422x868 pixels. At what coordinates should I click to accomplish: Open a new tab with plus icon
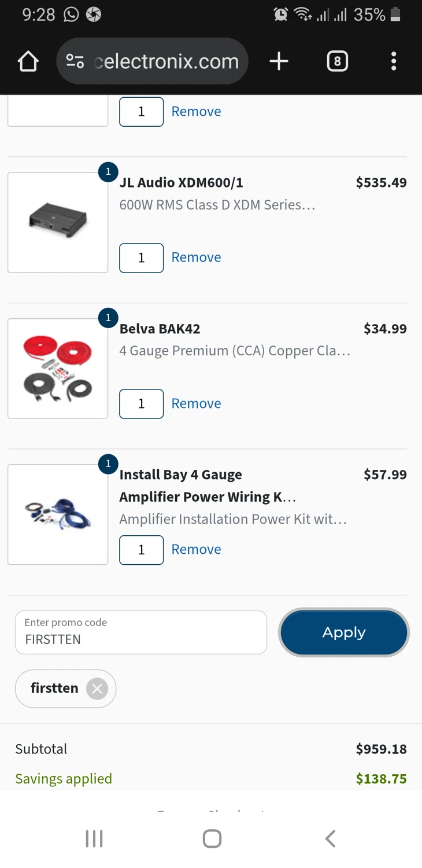click(279, 61)
